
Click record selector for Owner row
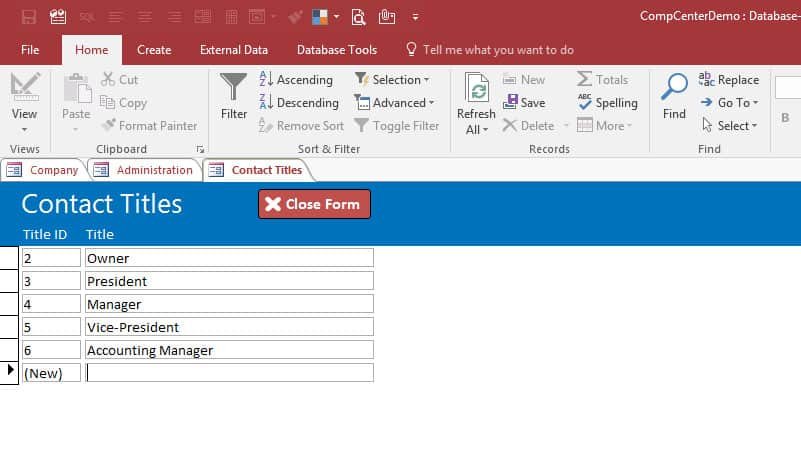point(9,258)
